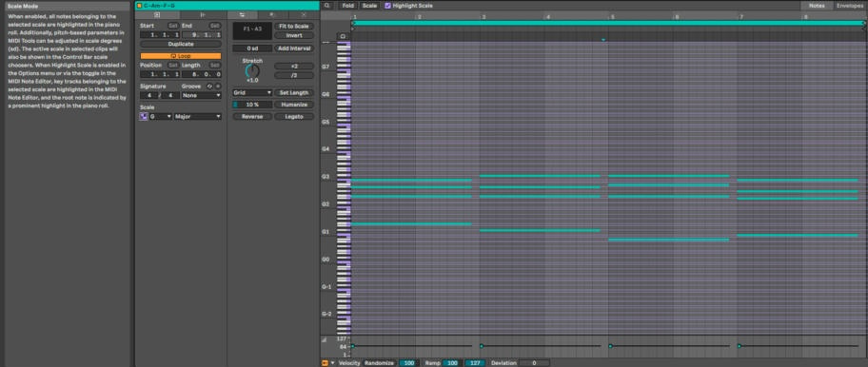Click the Signature denominator field

click(x=170, y=95)
